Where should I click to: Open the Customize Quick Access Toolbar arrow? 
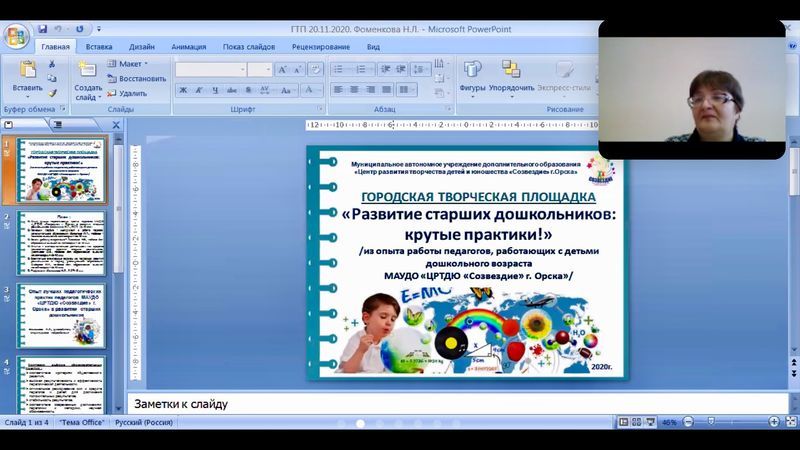(x=99, y=29)
